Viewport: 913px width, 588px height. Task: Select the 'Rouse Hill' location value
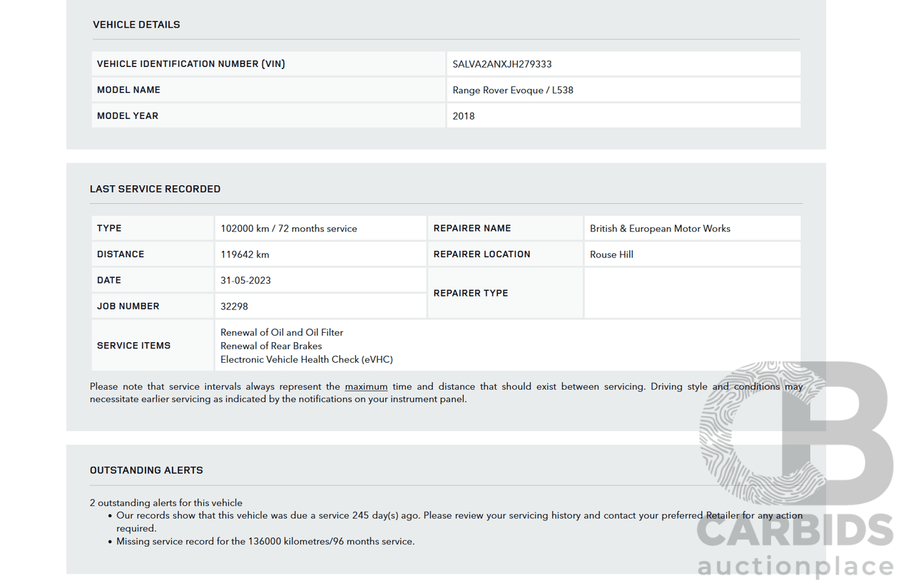[611, 254]
